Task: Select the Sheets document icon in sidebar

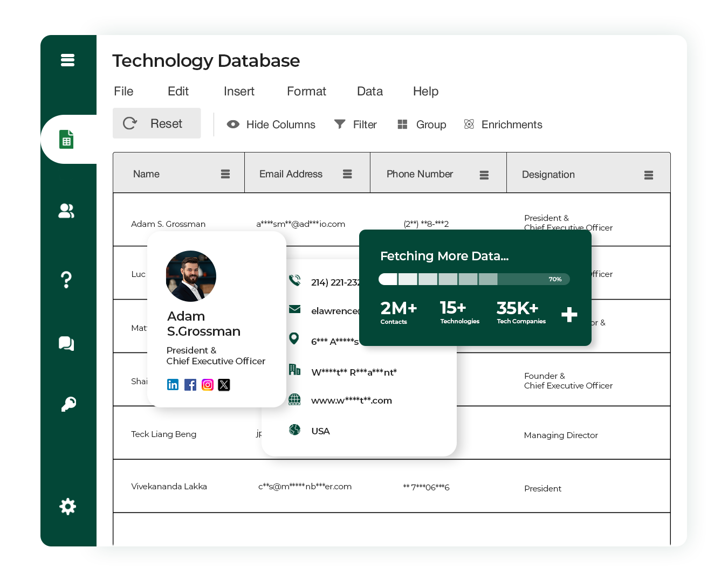Action: (66, 139)
